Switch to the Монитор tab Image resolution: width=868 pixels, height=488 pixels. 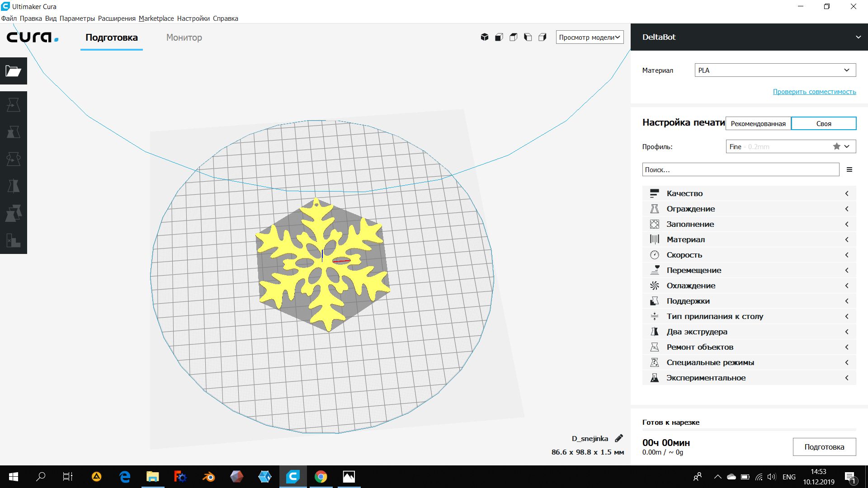click(x=184, y=38)
